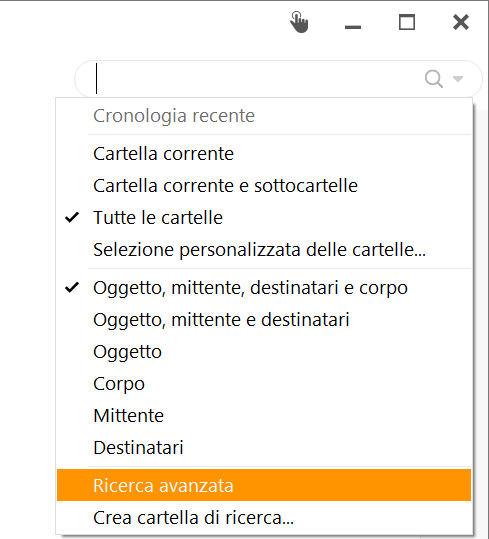The image size is (489, 539).
Task: Click Crea cartella di ricerca...
Action: coord(264,517)
